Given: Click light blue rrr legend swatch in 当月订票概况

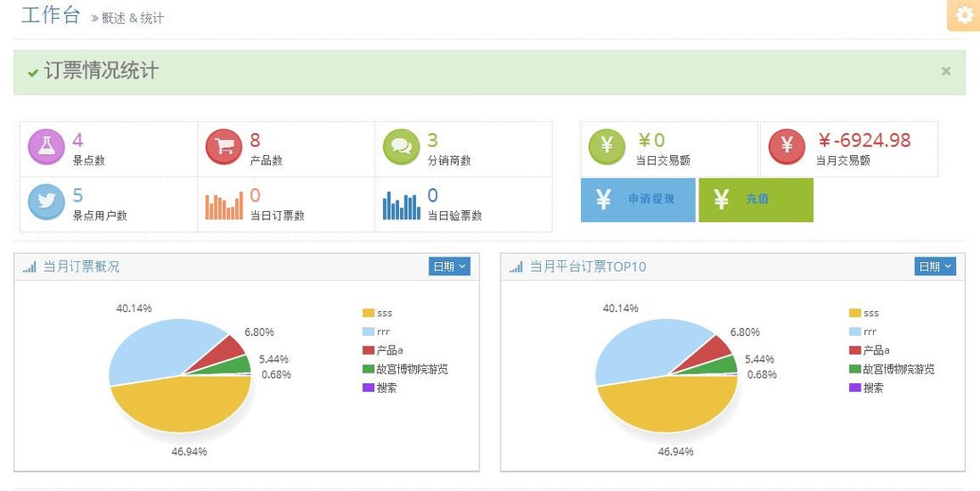Looking at the screenshot, I should (368, 331).
